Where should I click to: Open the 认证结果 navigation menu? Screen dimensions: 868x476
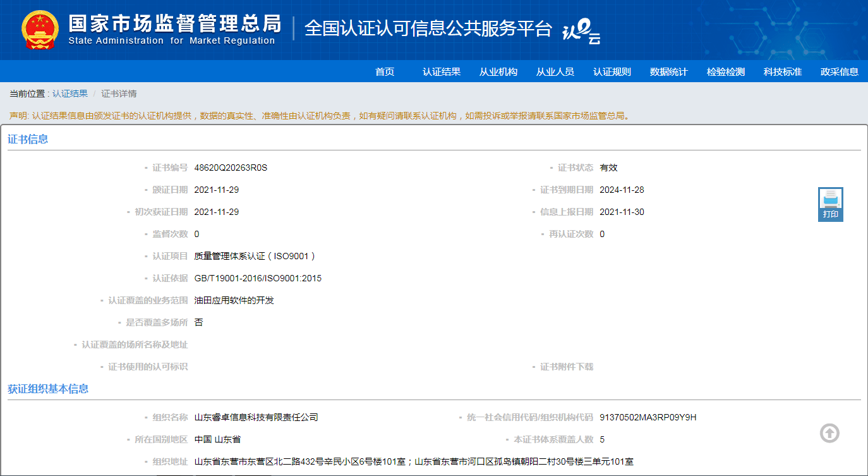[441, 71]
